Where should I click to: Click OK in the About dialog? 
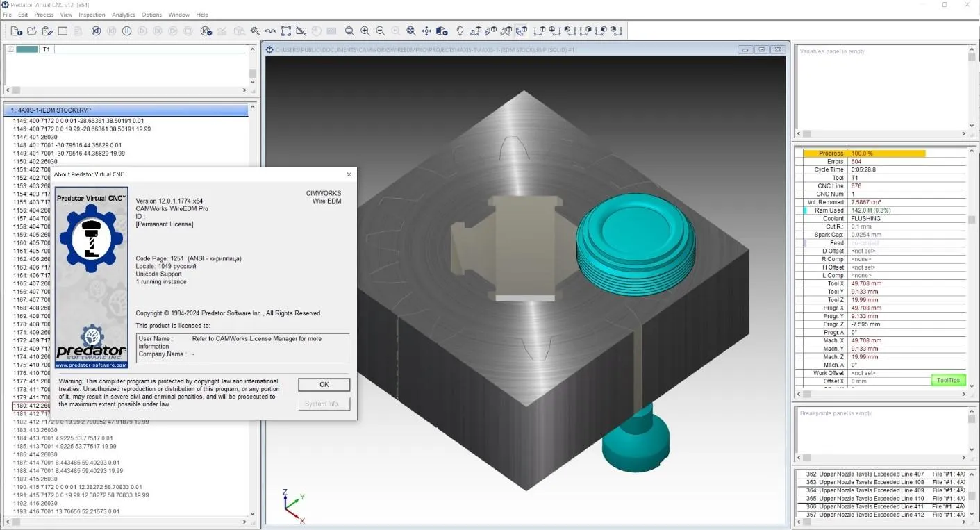(324, 384)
